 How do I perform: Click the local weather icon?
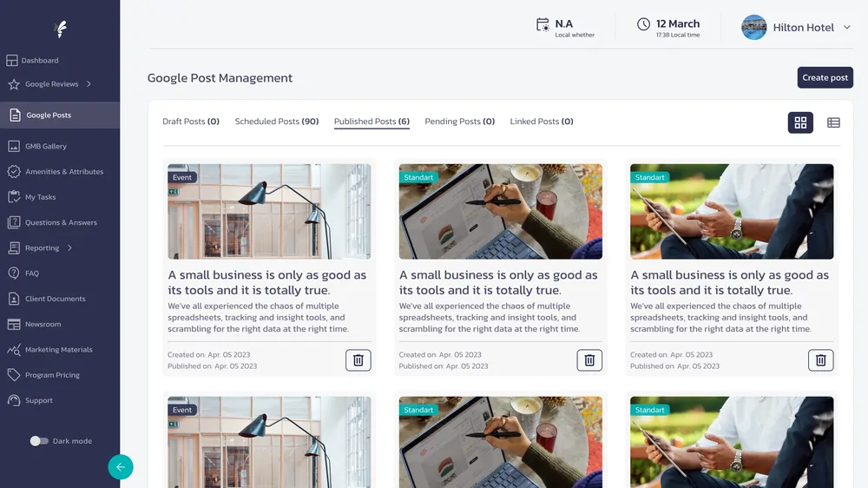(542, 25)
